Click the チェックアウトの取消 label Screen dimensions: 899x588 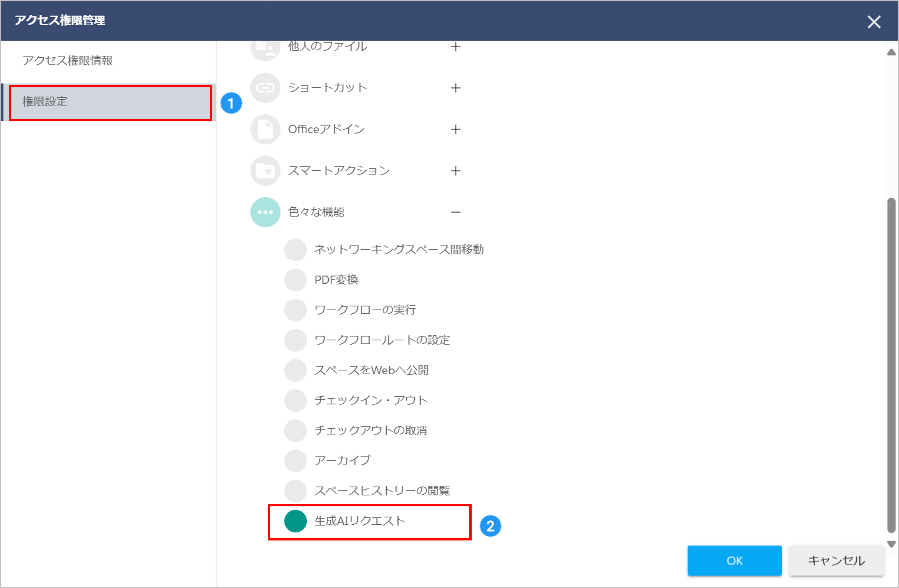click(371, 431)
